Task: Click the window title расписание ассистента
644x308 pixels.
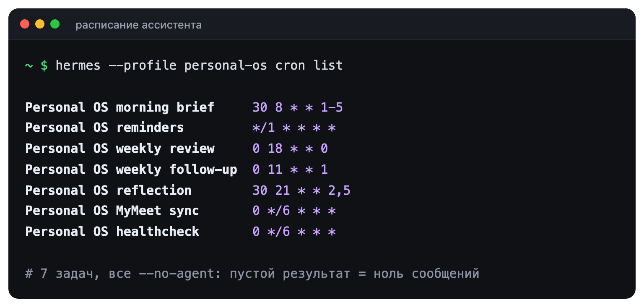Action: point(138,25)
